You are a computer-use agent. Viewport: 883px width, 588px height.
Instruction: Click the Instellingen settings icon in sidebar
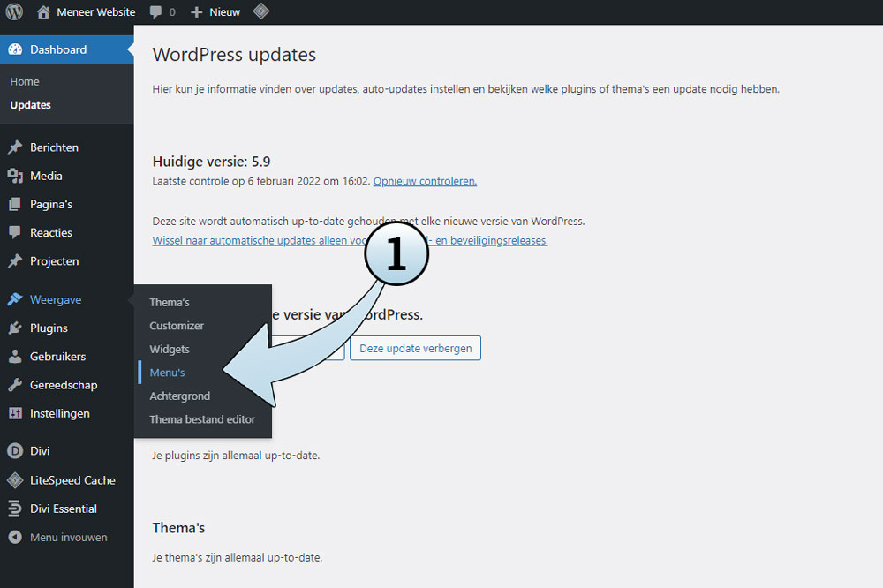[15, 413]
